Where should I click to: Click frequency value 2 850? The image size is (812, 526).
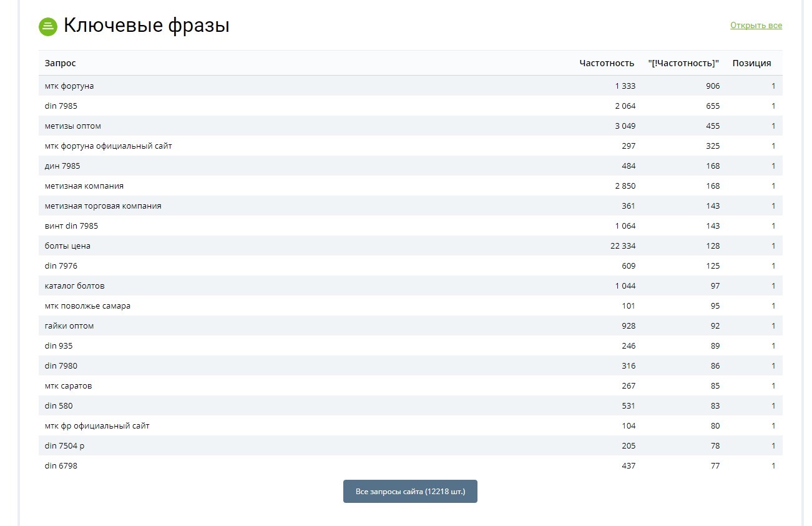(625, 186)
